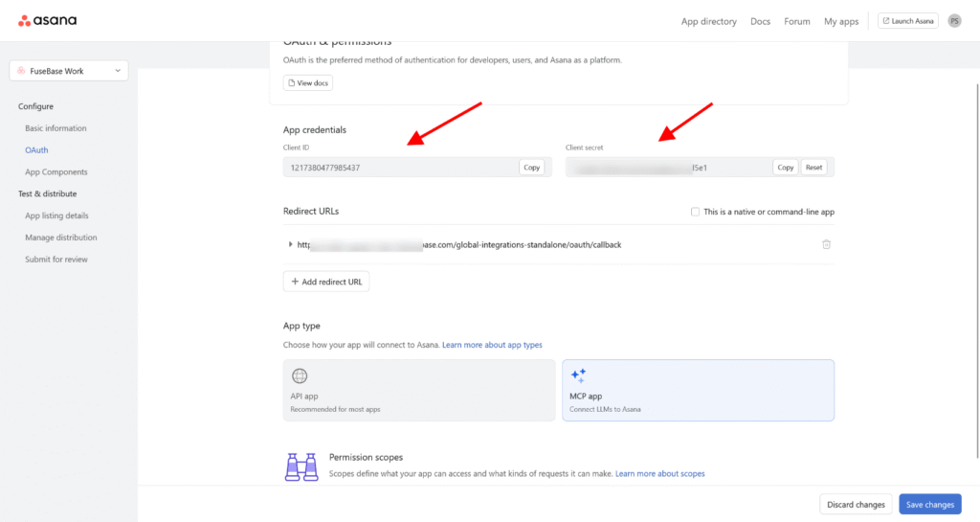Check 'This is a native or command-line app'

click(695, 212)
